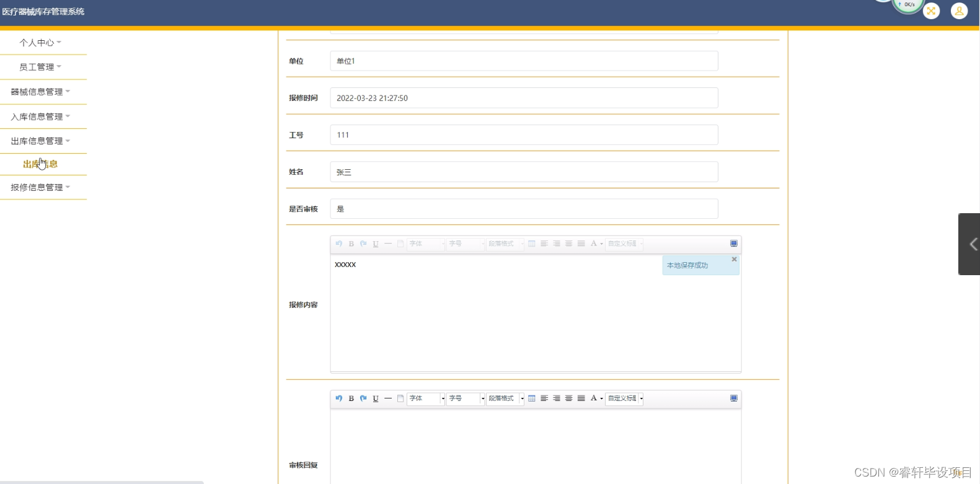Toggle fullscreen for the 报修内容 editor
The height and width of the screenshot is (484, 980).
click(x=734, y=244)
